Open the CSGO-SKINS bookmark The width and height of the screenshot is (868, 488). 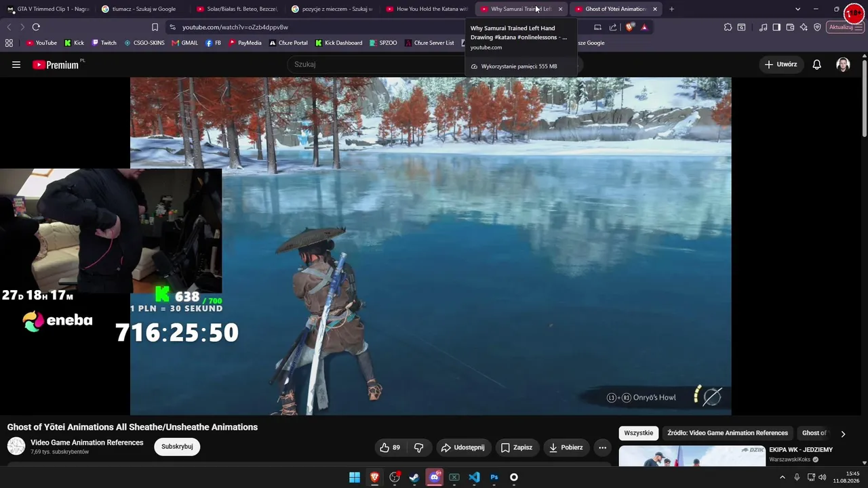pos(144,43)
